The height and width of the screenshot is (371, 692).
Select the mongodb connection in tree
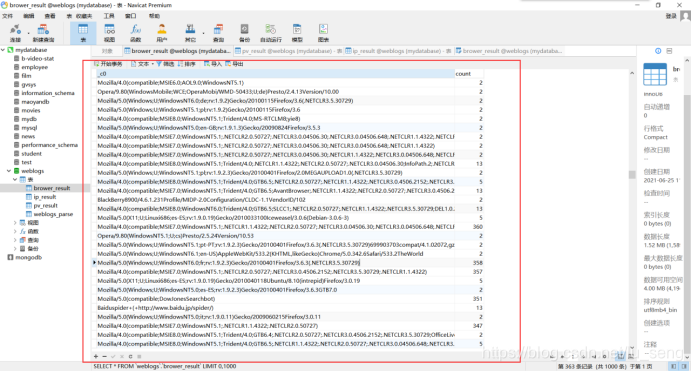point(28,257)
